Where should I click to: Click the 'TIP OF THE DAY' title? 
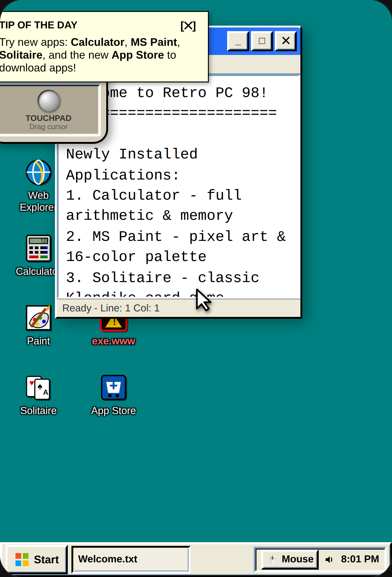[39, 25]
